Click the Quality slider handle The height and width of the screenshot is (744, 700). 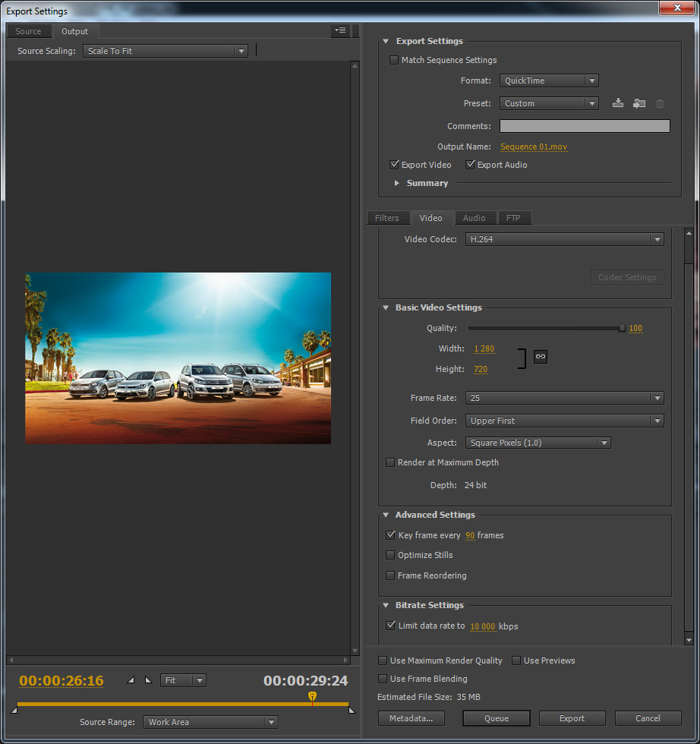click(x=622, y=328)
